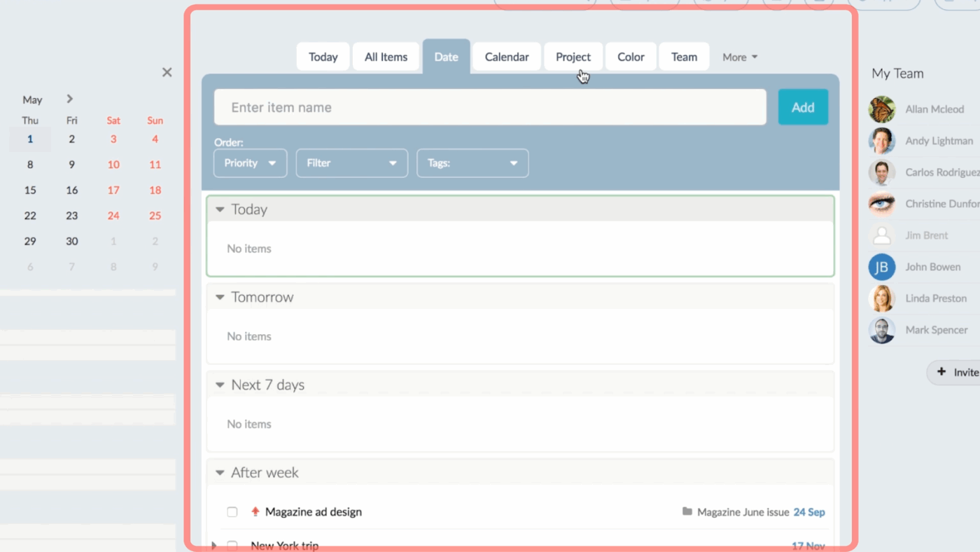Switch to the Project tab
The width and height of the screenshot is (980, 552).
click(x=573, y=57)
